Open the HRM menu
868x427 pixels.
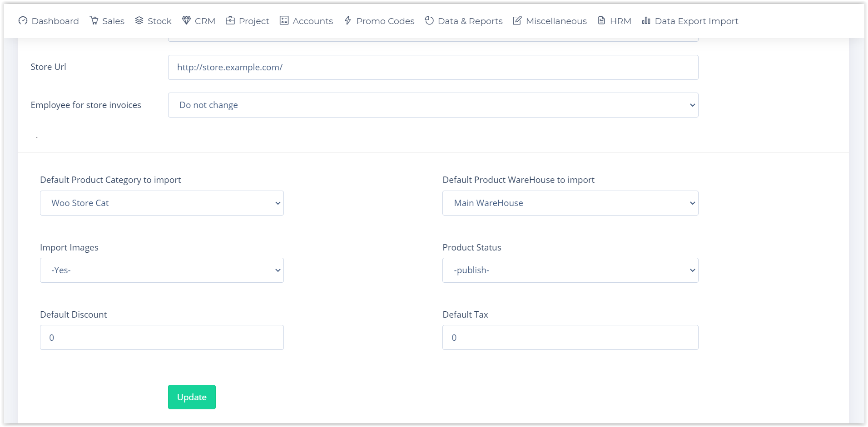[x=615, y=21]
